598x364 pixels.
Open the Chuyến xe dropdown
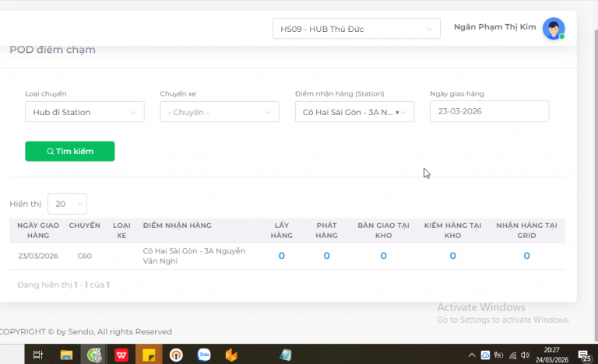click(220, 112)
